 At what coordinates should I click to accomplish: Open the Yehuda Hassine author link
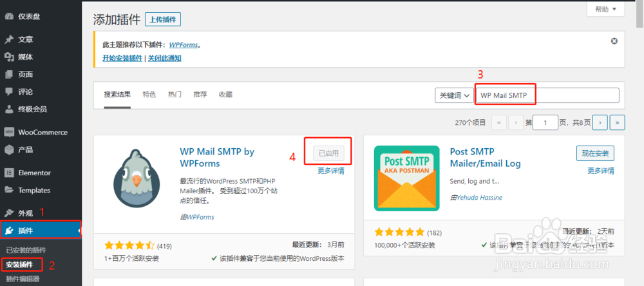pyautogui.click(x=479, y=198)
